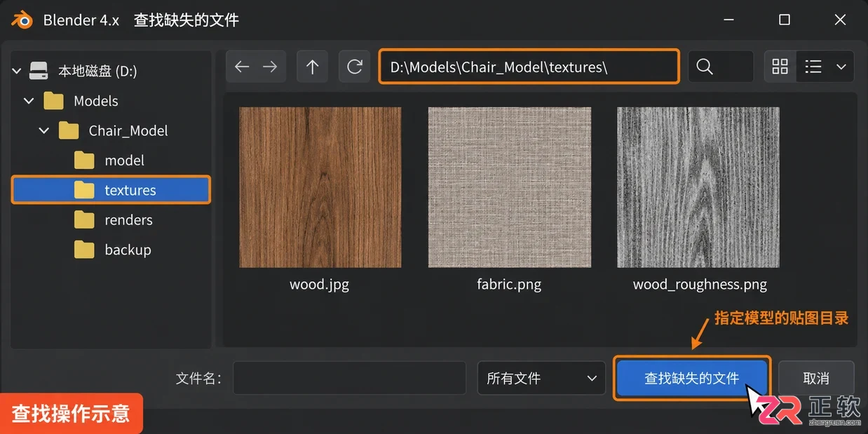Close the find missing files dialog
Screen dimensions: 868x434
click(x=840, y=20)
